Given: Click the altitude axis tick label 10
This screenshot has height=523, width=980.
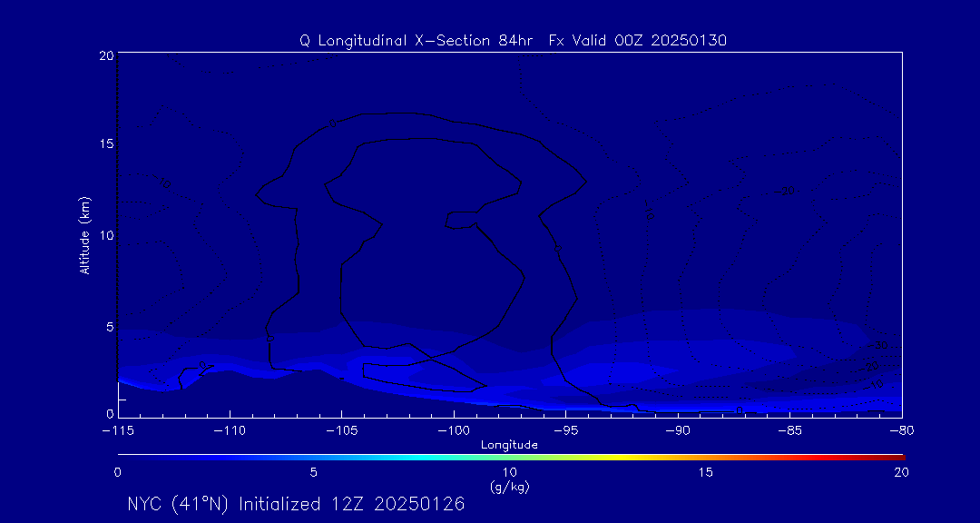Looking at the screenshot, I should tap(106, 235).
